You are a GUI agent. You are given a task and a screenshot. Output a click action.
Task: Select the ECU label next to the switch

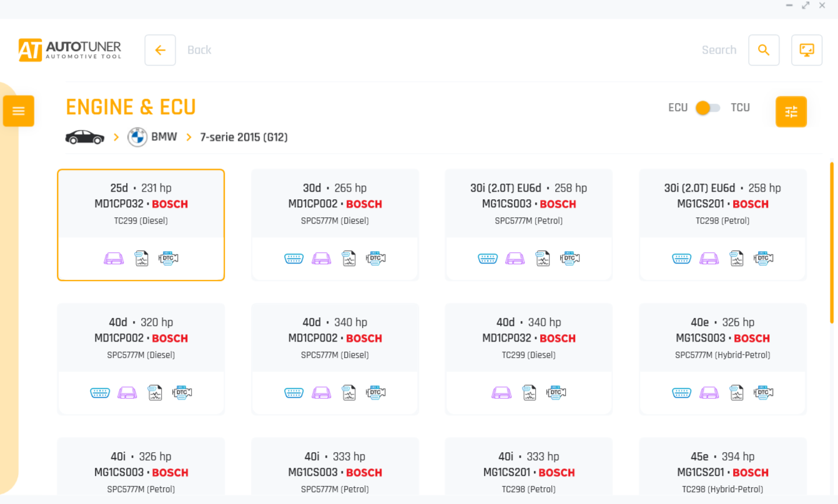point(678,107)
